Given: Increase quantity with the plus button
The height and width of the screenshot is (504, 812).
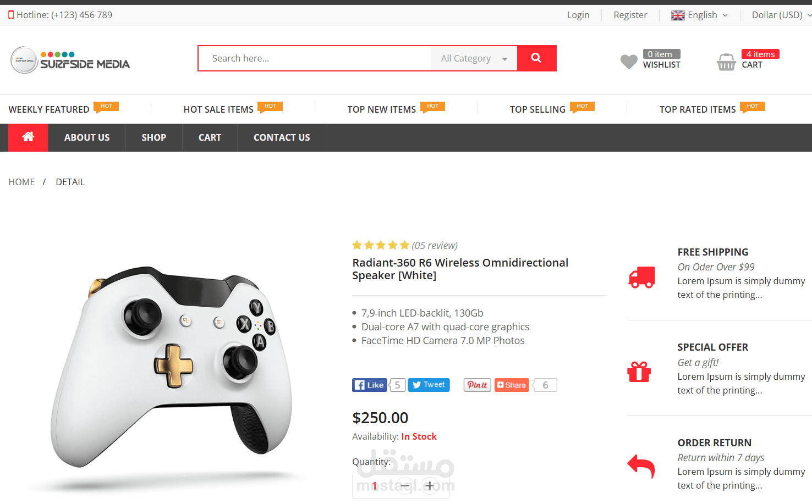Looking at the screenshot, I should click(430, 486).
